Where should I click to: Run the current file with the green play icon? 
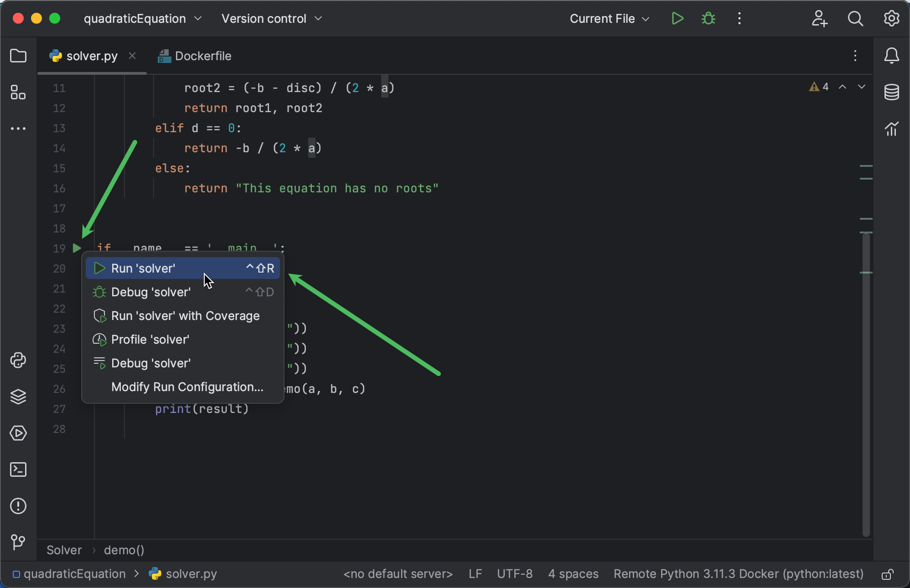point(677,18)
